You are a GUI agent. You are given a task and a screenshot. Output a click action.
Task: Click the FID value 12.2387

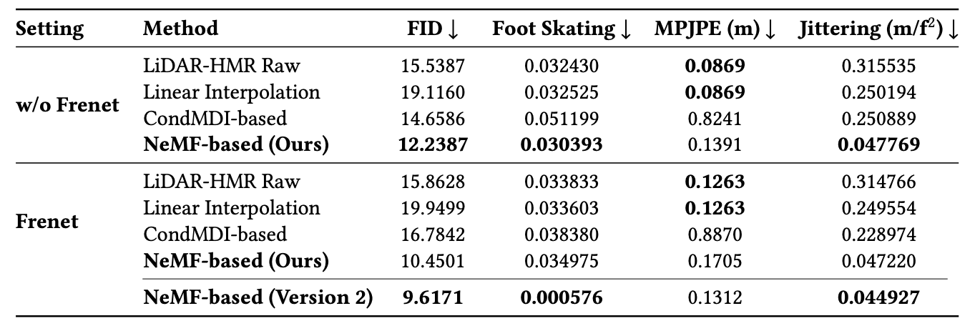click(x=433, y=144)
